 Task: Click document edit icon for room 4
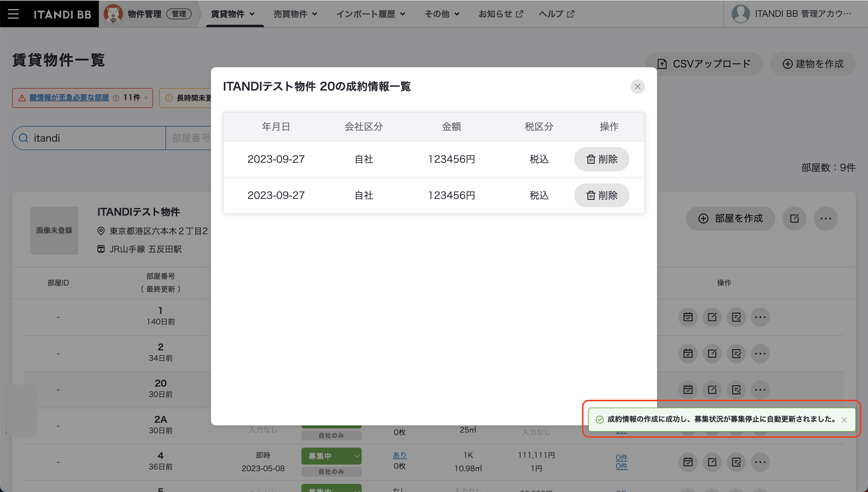736,462
